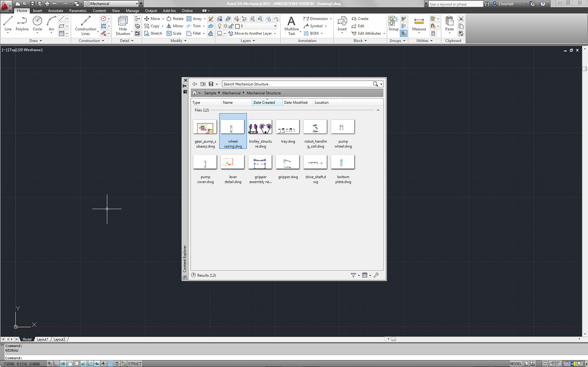Click the ChrisHall account button
588x367 pixels.
506,4
